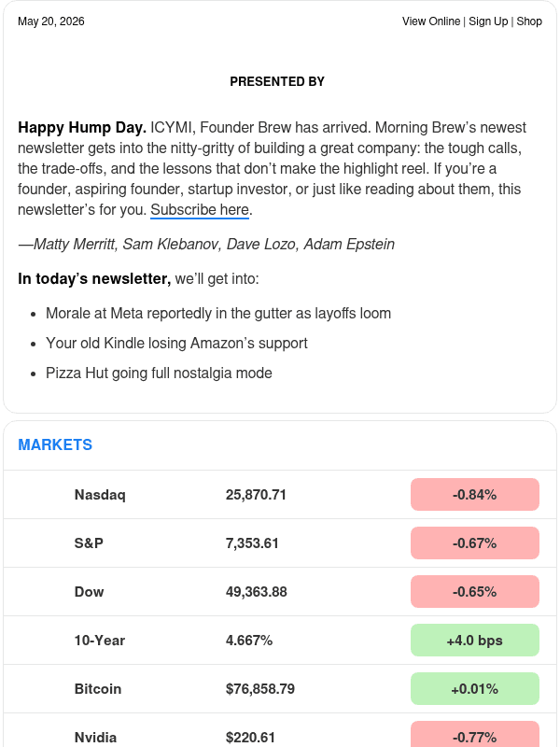Select the Meta morale layoffs bullet item
560x747 pixels.
218,314
